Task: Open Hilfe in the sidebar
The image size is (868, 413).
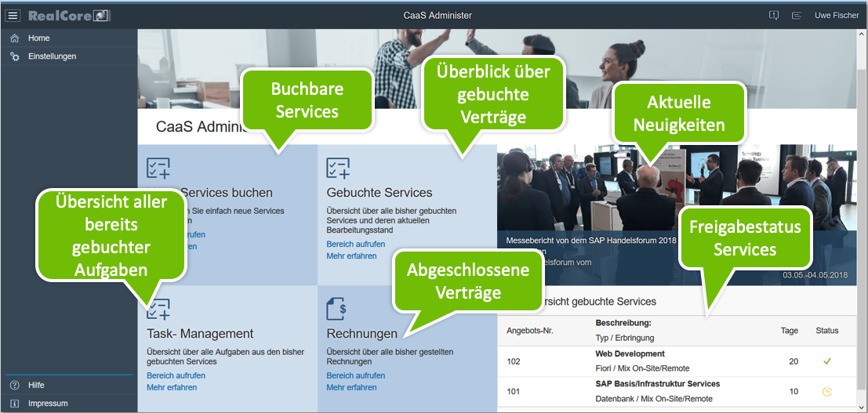Action: (36, 386)
